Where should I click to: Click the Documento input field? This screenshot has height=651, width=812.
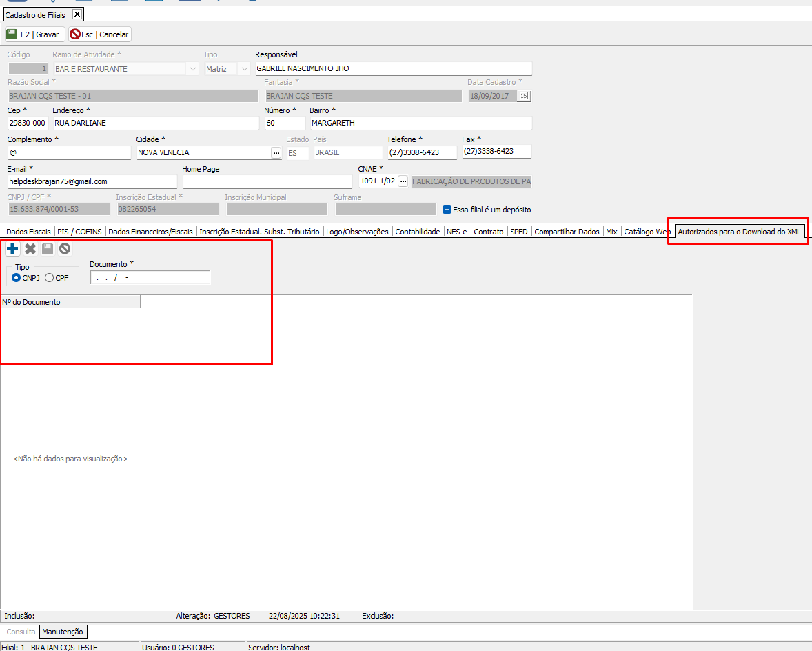(x=150, y=278)
